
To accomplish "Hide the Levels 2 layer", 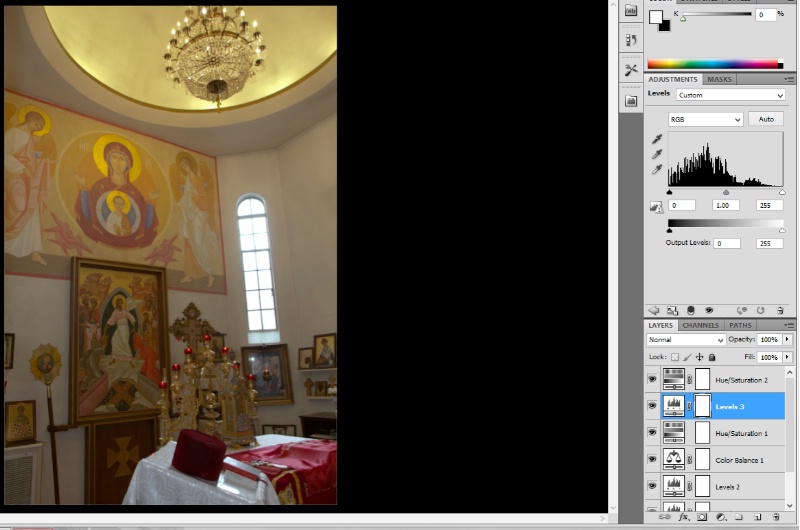I will click(652, 486).
